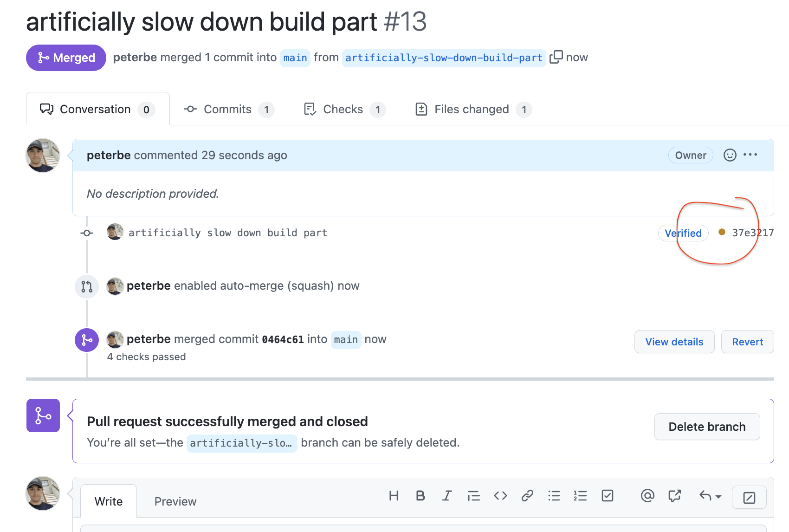Viewport: 789px width, 532px height.
Task: Insert a numbered list
Action: click(x=580, y=496)
